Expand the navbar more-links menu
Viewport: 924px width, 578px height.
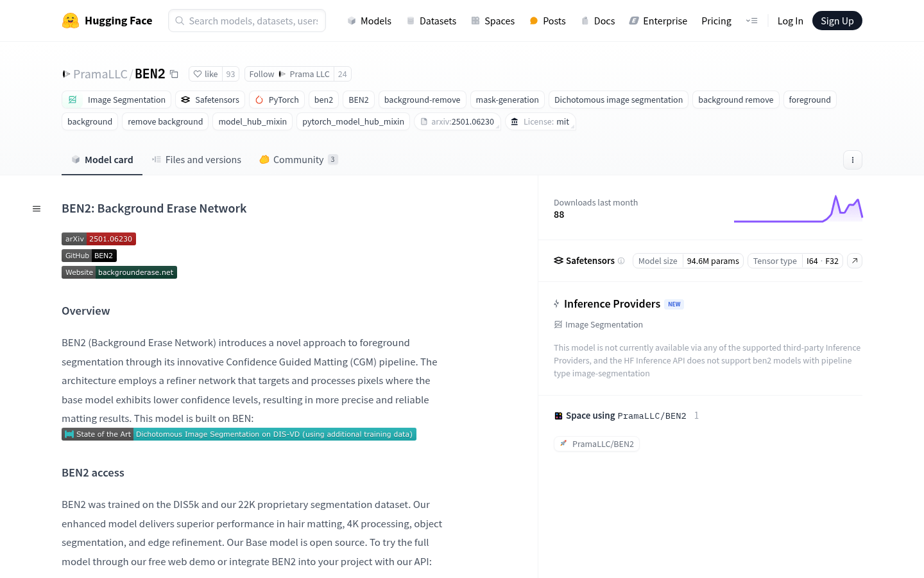click(751, 21)
